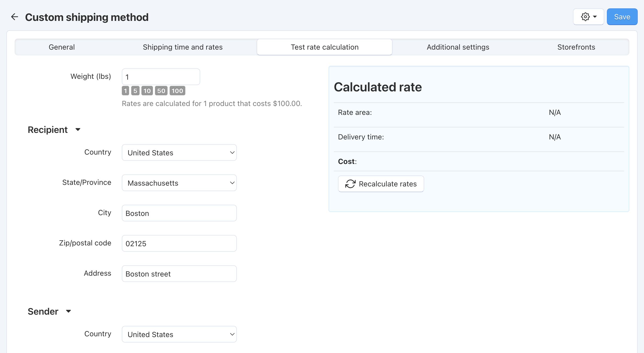This screenshot has width=644, height=353.
Task: Pick the 100 lbs weight preset
Action: [177, 91]
